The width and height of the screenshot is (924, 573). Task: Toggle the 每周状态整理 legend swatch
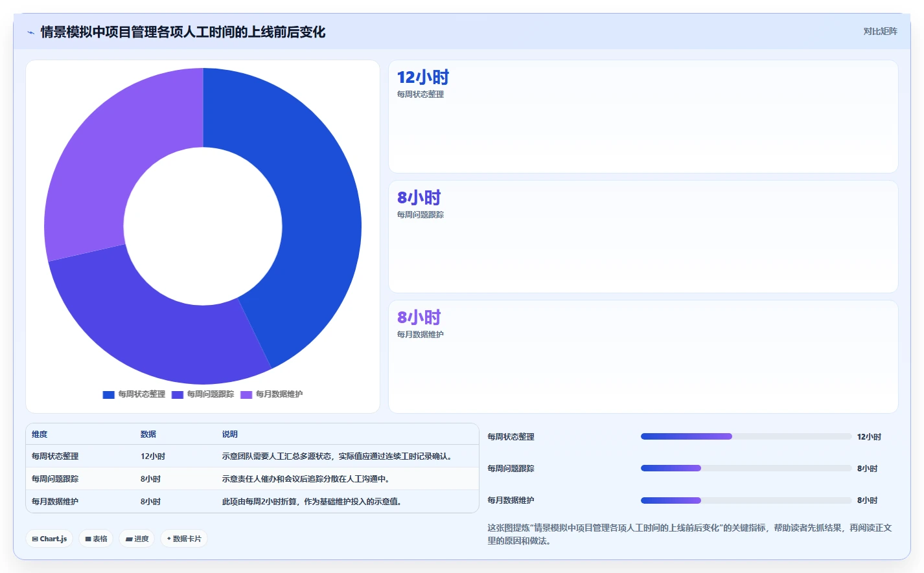click(x=109, y=394)
